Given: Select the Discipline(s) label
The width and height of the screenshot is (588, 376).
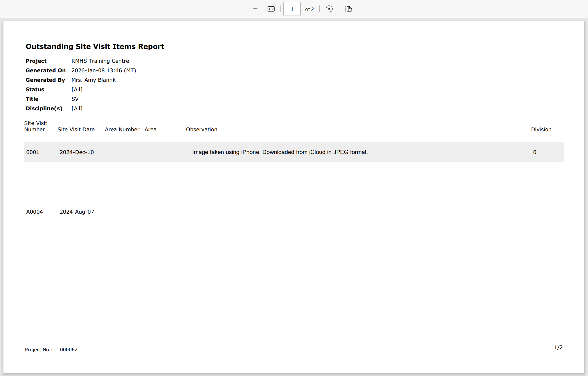Looking at the screenshot, I should click(x=44, y=108).
